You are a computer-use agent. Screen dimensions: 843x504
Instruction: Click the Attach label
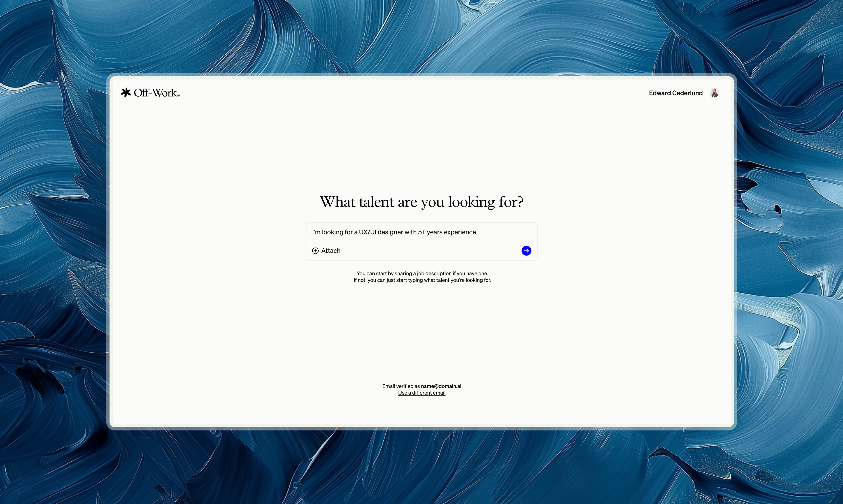(x=331, y=251)
